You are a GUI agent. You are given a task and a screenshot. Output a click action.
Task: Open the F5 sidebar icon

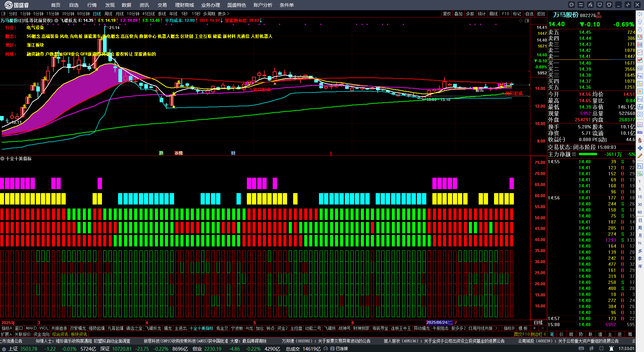(x=640, y=166)
